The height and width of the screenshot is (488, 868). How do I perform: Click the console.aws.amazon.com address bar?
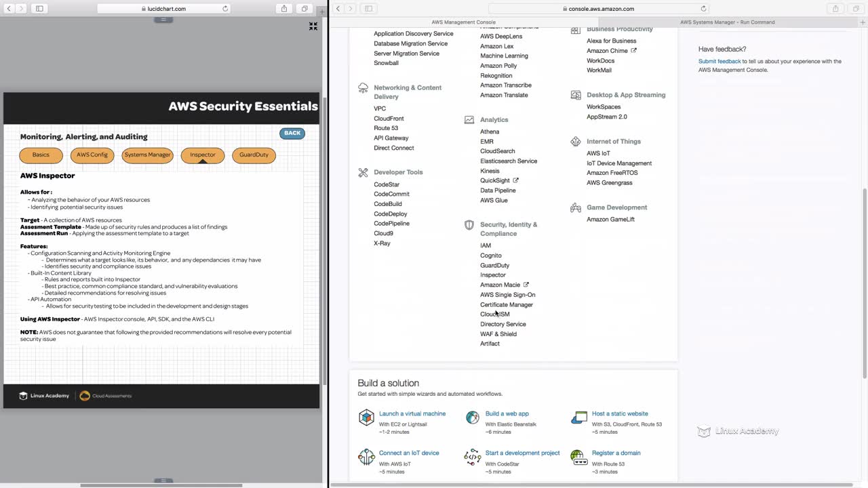coord(599,9)
